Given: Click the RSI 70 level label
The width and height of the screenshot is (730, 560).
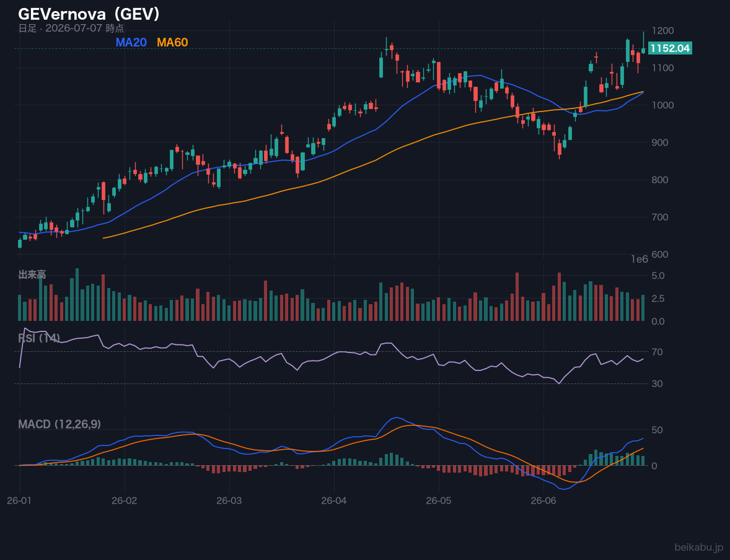Looking at the screenshot, I should [657, 352].
